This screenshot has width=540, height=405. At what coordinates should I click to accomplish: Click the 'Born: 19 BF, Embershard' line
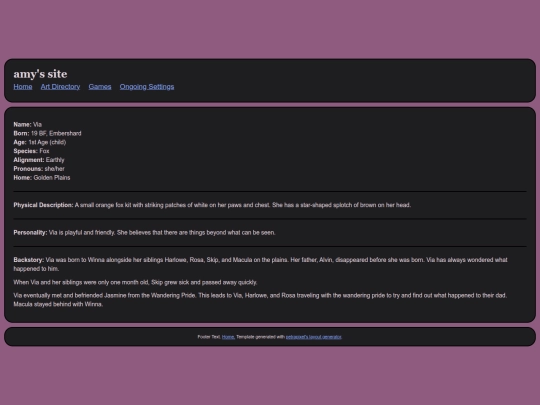coord(47,133)
